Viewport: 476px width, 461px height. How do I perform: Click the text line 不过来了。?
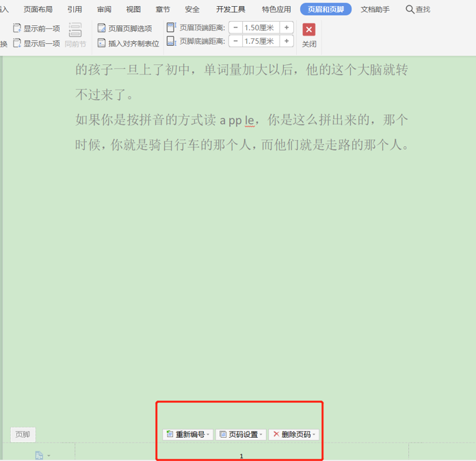[x=104, y=95]
